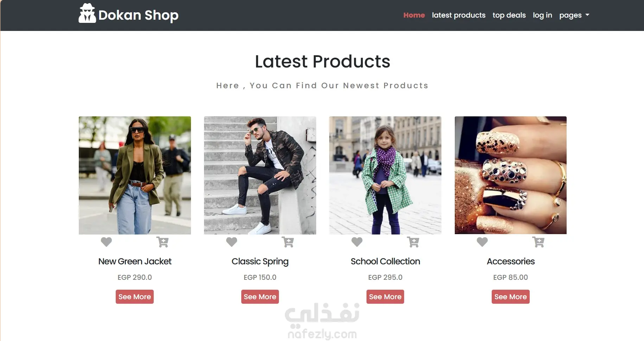Add Classic Spring to shopping cart
The width and height of the screenshot is (644, 341).
pos(288,242)
